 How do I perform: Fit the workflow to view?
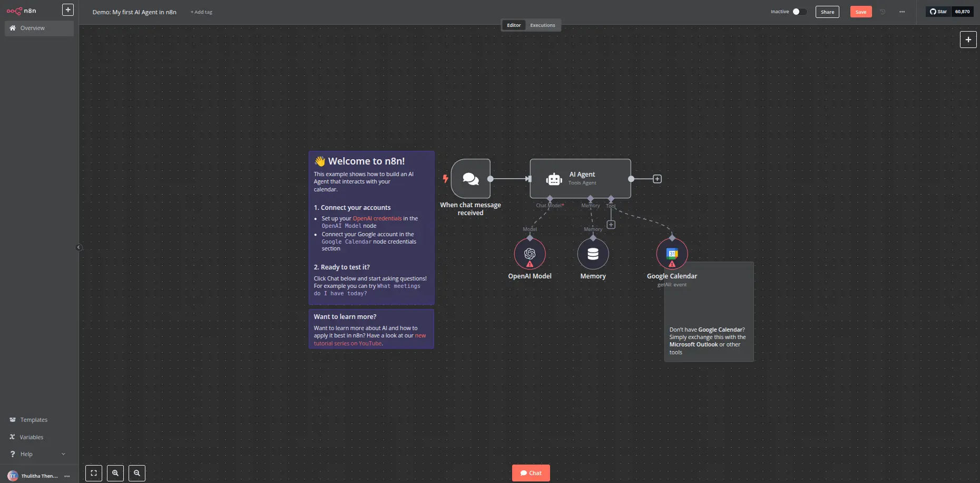point(94,473)
